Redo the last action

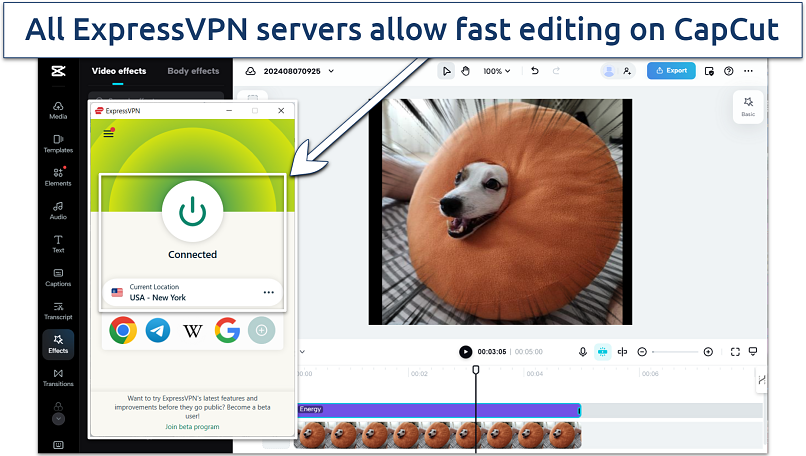point(556,71)
